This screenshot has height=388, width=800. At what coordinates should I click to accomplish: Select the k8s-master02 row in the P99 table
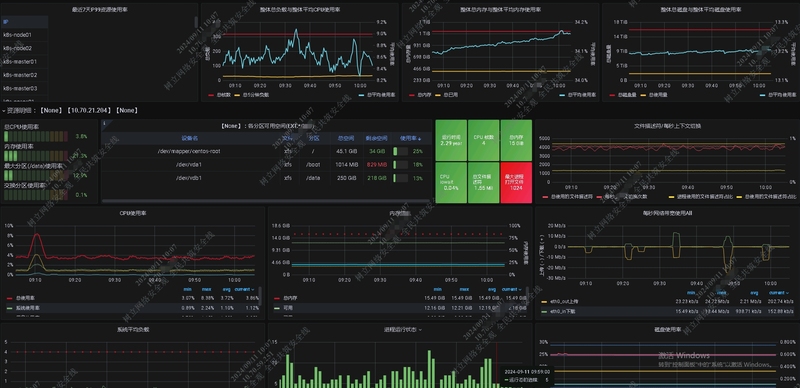click(x=24, y=75)
